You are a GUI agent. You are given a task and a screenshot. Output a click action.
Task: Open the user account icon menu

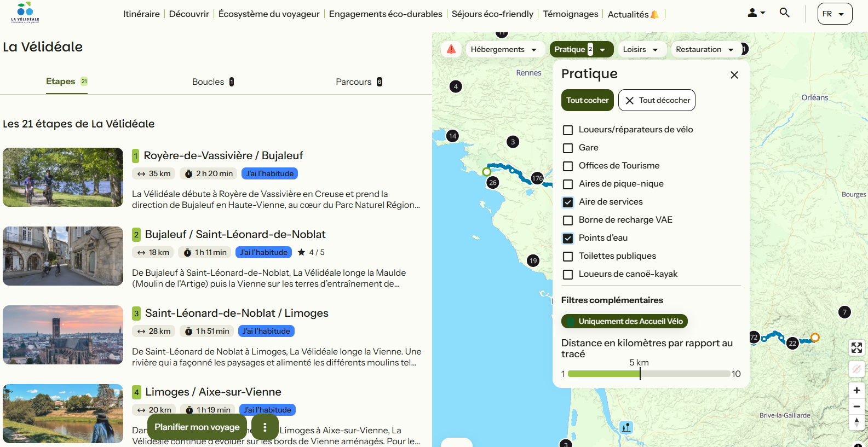[756, 13]
